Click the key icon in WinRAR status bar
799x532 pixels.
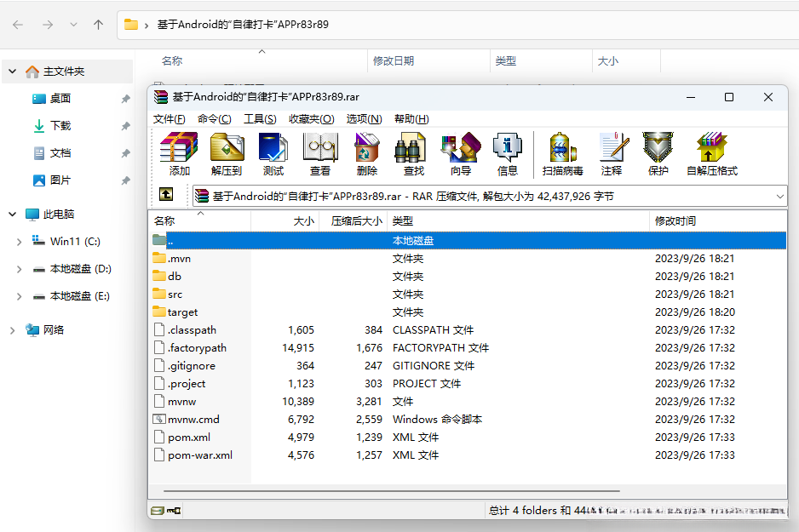tap(174, 510)
